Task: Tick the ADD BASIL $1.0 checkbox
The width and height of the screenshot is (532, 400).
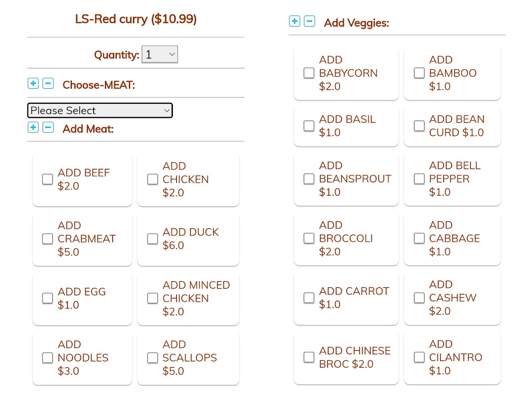Action: 309,126
